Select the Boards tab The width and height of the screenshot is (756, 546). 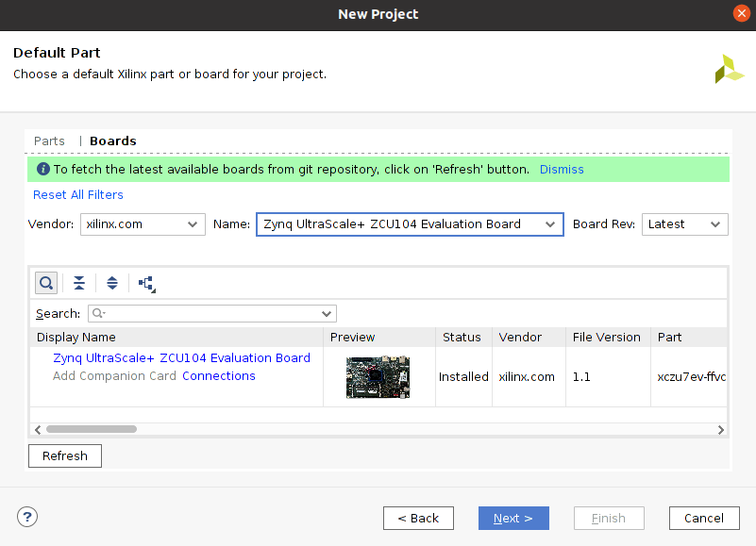(x=113, y=141)
